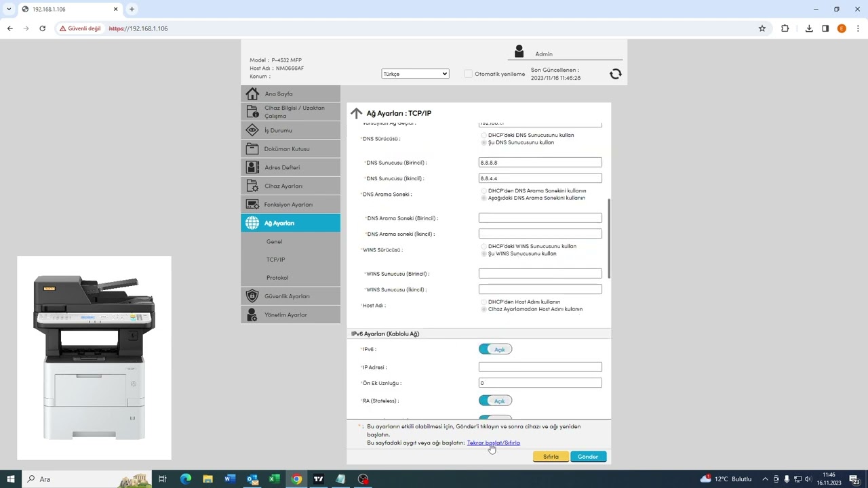
Task: Click the refresh icon near Son Güncellenen
Action: click(x=615, y=74)
